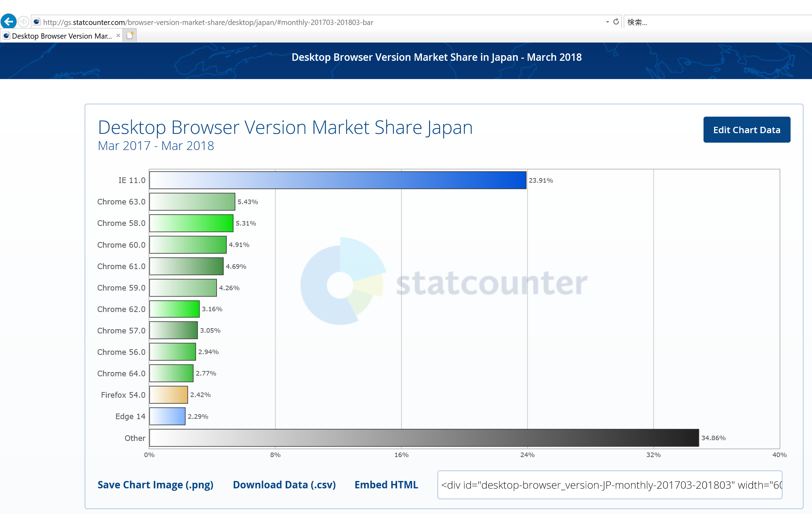The height and width of the screenshot is (514, 812).
Task: Open the address bar history dropdown
Action: (608, 21)
